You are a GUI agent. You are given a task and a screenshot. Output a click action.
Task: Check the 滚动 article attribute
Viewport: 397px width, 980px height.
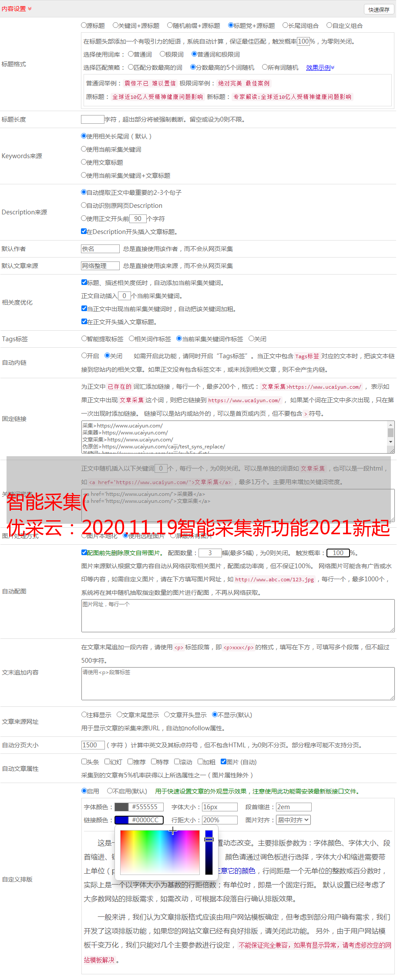(177, 762)
